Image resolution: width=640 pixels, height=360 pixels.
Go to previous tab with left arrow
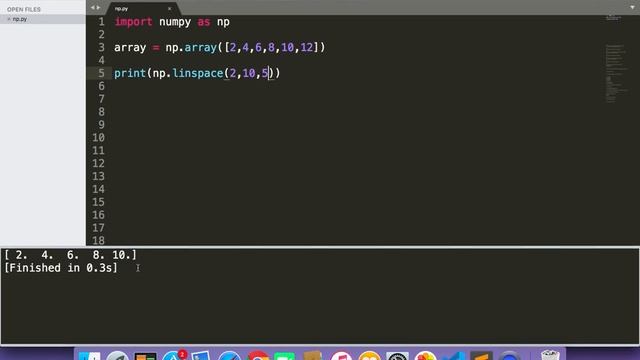tap(92, 7)
